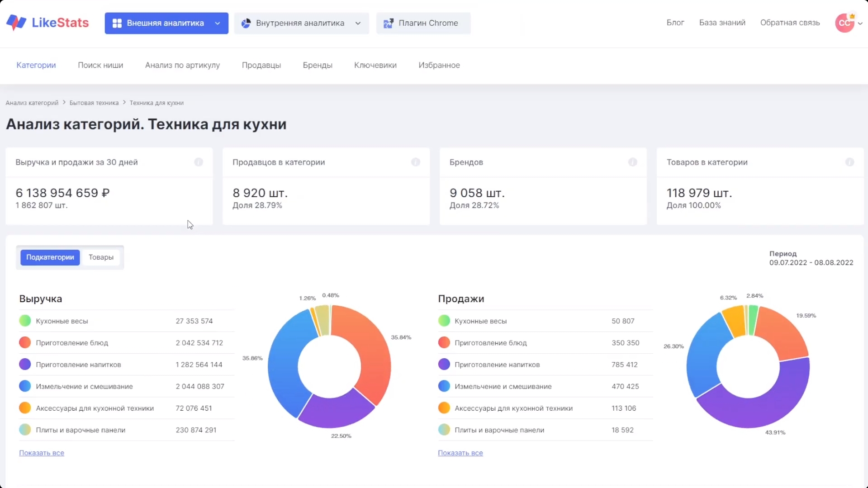This screenshot has height=488, width=868.
Task: Click Показать все under Выручка
Action: coord(42,453)
